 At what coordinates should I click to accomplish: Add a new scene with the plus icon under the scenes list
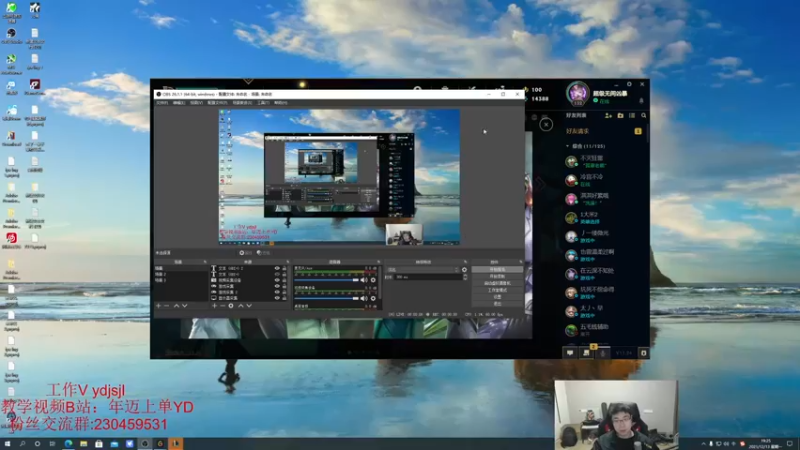[159, 306]
